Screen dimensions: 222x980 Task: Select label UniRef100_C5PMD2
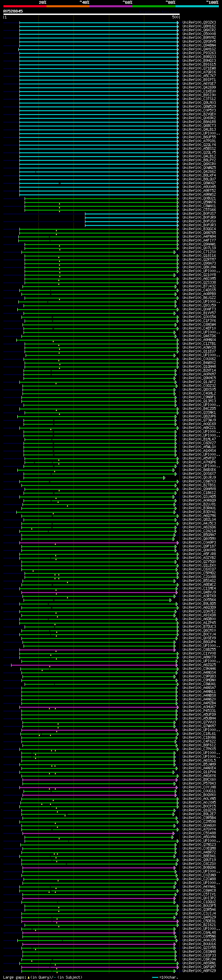(x=199, y=573)
